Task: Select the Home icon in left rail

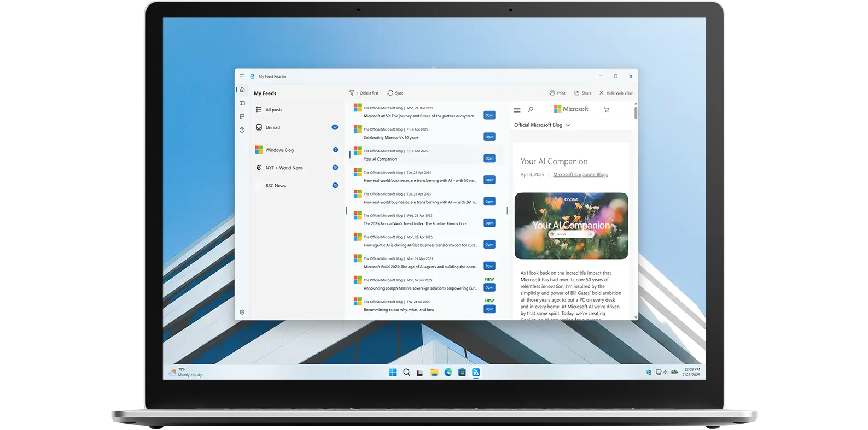Action: point(242,90)
